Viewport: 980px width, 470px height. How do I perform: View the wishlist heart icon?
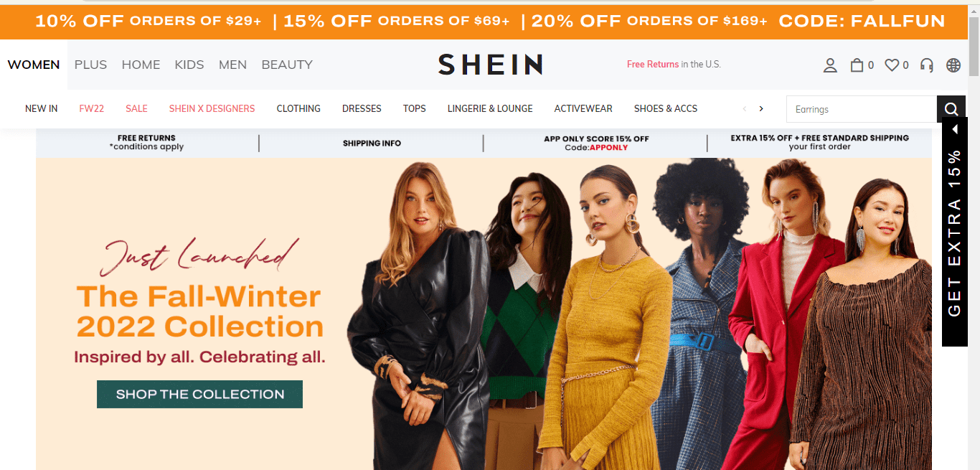pyautogui.click(x=892, y=65)
